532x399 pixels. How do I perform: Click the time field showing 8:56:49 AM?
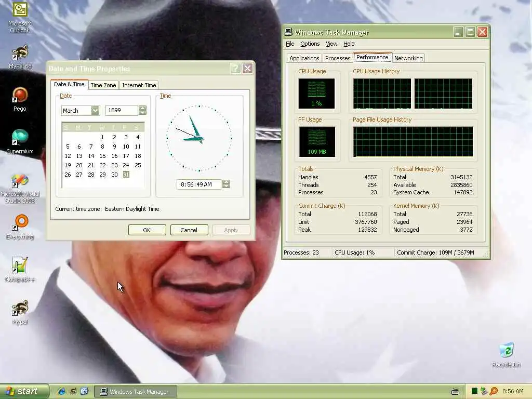199,184
